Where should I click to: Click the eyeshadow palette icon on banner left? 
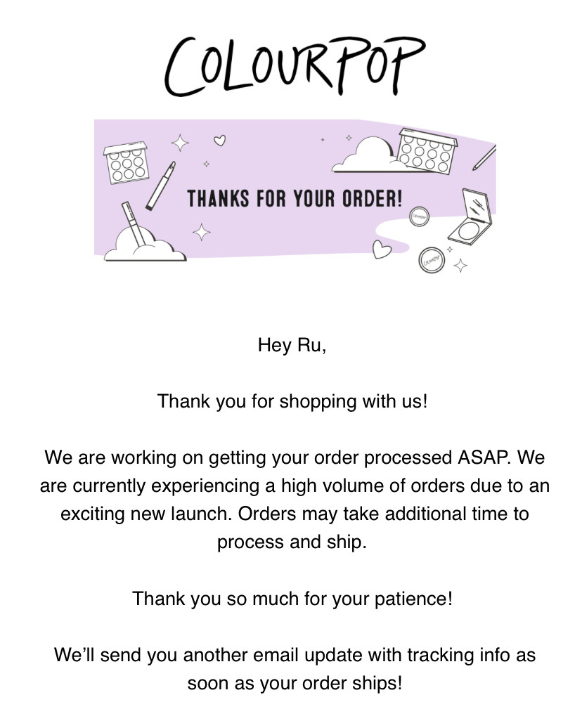126,162
